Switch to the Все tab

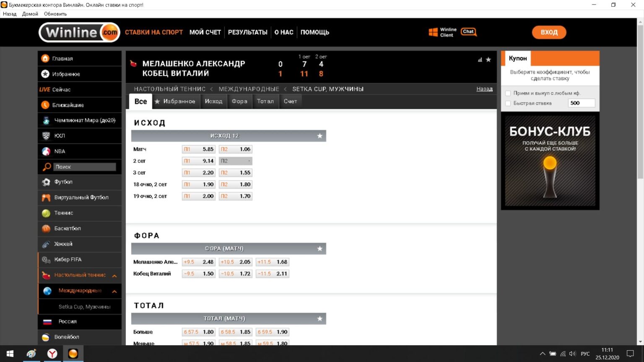click(x=140, y=101)
